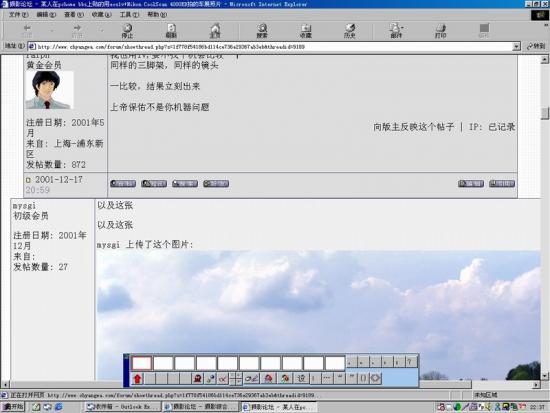The height and width of the screenshot is (413, 550).
Task: Open the 收藏 favorites toolbar icon
Action: point(306,31)
